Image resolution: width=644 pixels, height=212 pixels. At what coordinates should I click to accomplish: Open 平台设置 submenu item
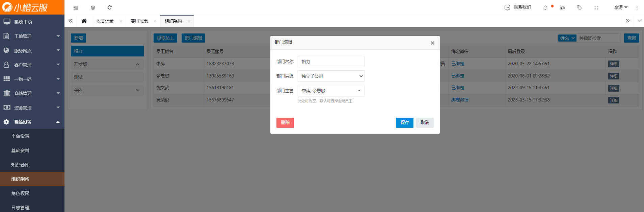click(x=32, y=136)
